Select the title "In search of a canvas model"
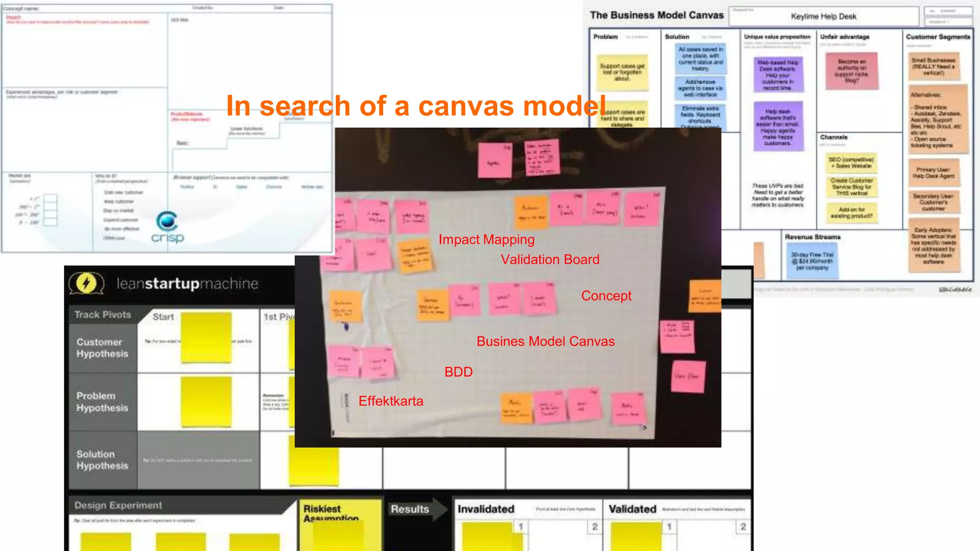 tap(416, 106)
